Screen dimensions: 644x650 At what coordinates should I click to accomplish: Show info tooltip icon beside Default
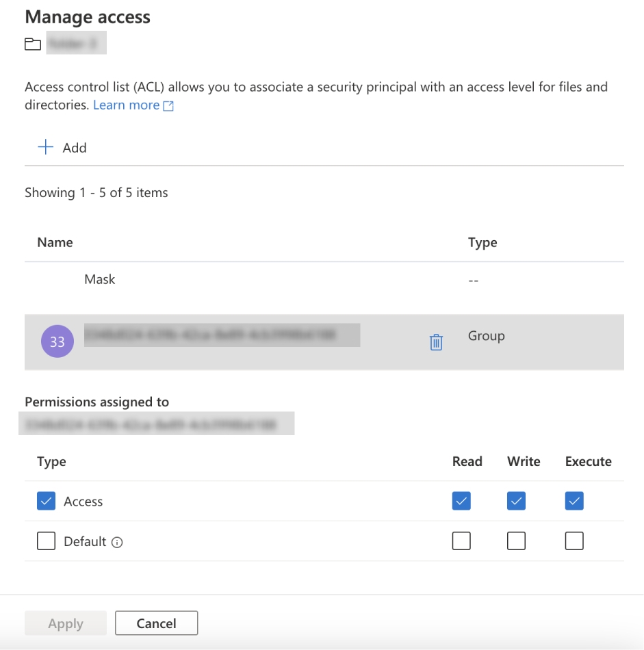[117, 542]
